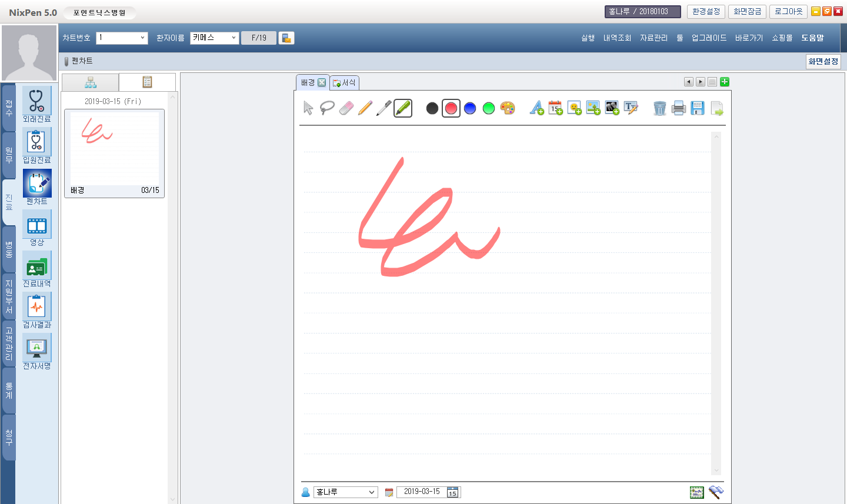Pick the green highlighter tool

403,108
